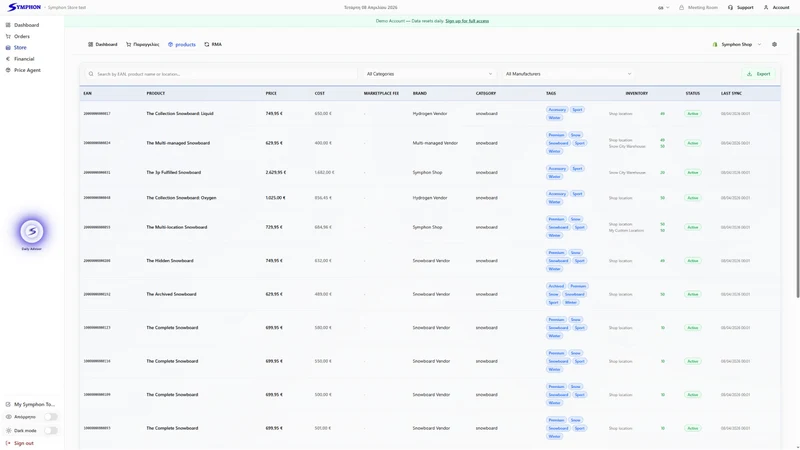The image size is (800, 450).
Task: Open Financial in the left sidebar
Action: [24, 59]
